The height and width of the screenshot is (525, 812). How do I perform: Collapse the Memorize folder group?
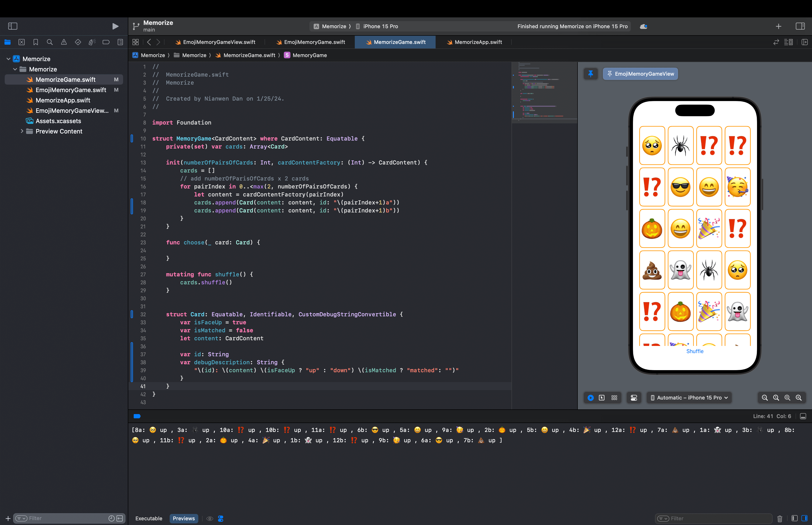[15, 69]
